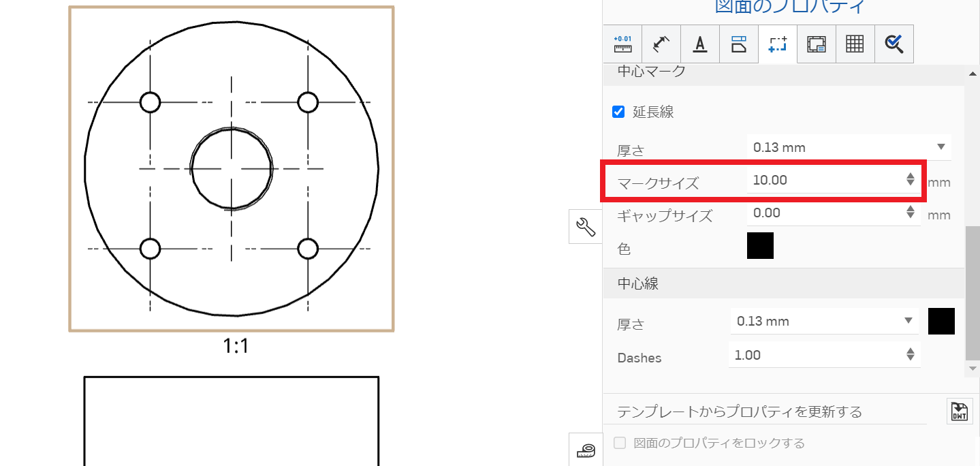Open the 中心線 厚さ 0.13 mm dropdown

click(825, 321)
